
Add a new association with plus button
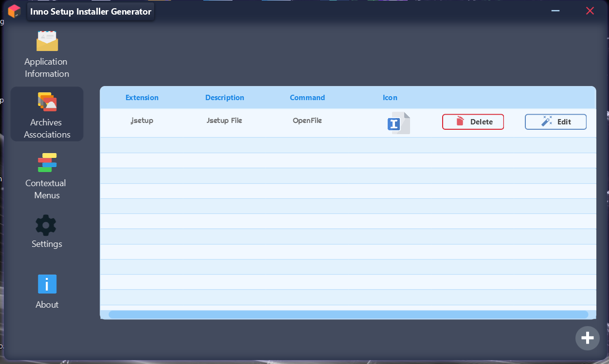(x=588, y=338)
